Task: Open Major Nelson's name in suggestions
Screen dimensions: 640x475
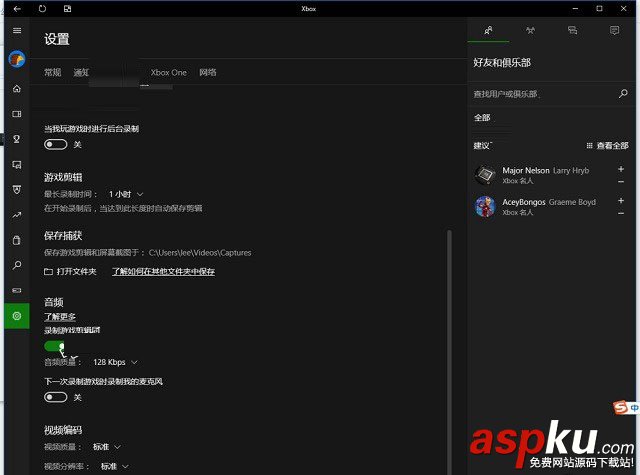Action: 526,171
